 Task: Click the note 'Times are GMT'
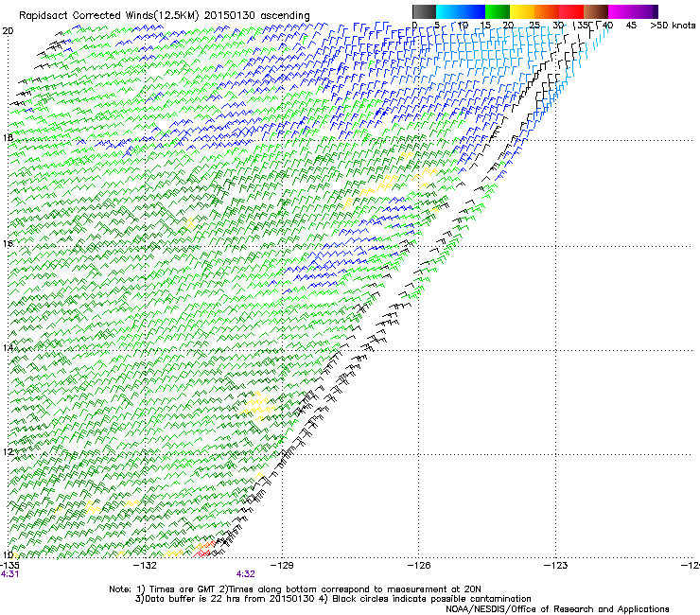click(x=183, y=589)
